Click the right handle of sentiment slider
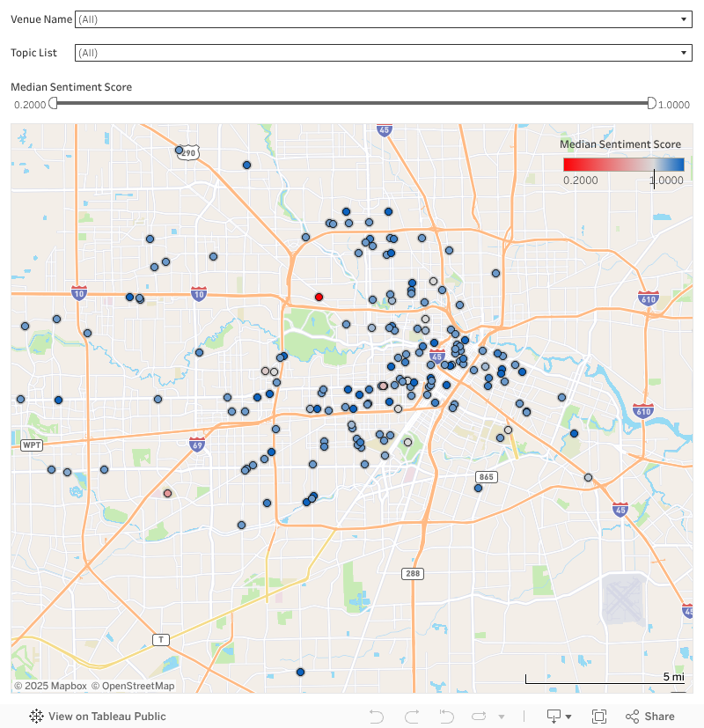Screen dimensions: 704x728 [x=651, y=103]
